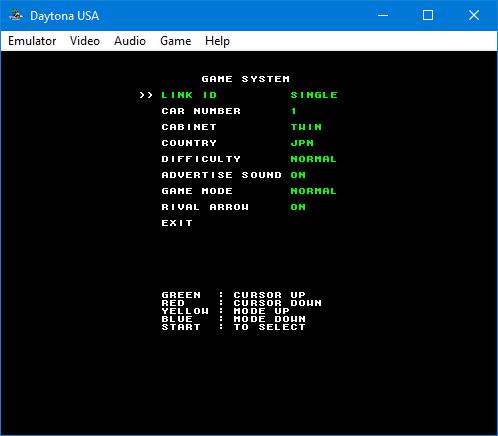Open the Game menu
This screenshot has height=436, width=498.
click(176, 41)
